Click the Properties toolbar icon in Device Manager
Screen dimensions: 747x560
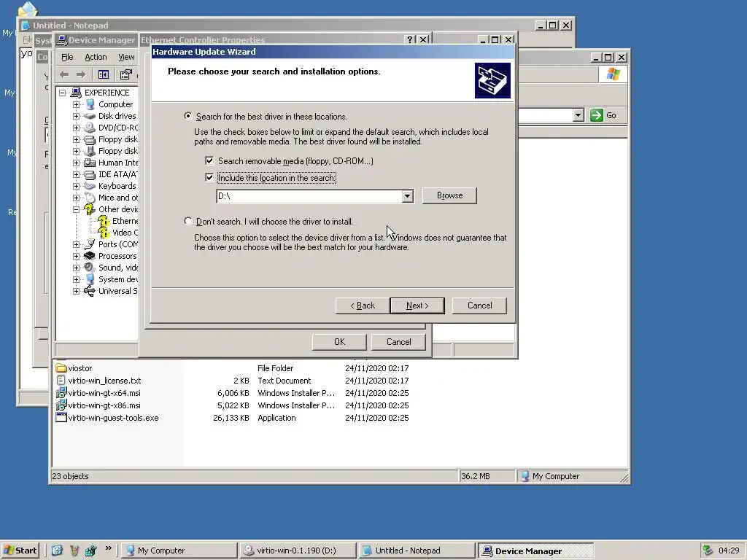point(125,75)
